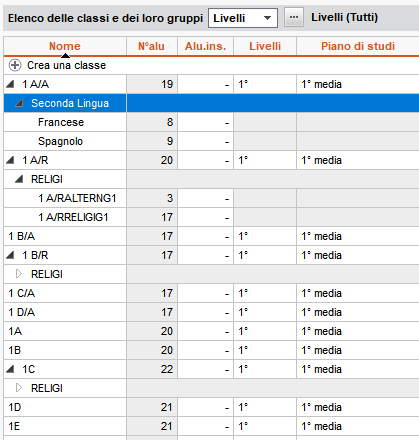Select the Spagnolo group row
This screenshot has height=440, width=419.
211,141
